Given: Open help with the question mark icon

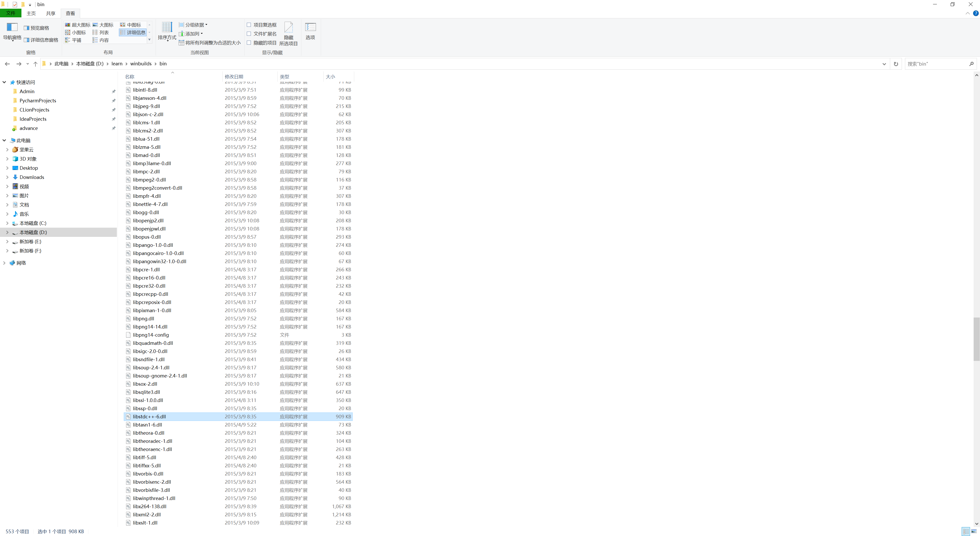Looking at the screenshot, I should point(976,13).
